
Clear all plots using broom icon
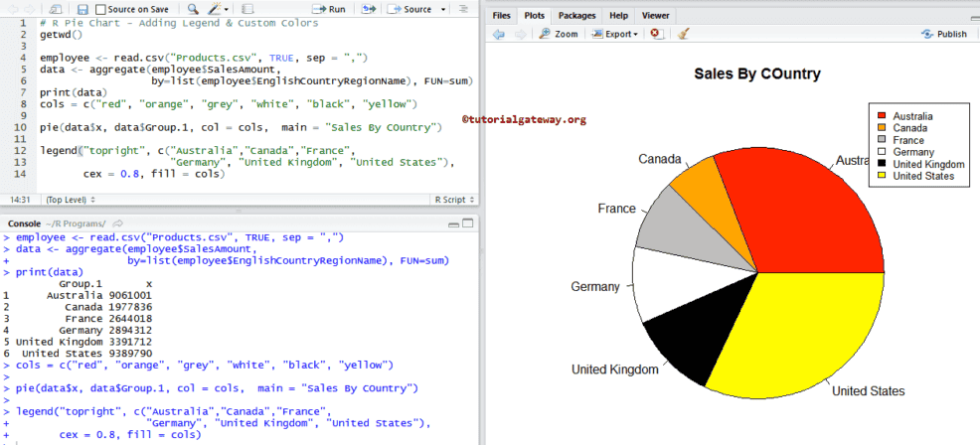[x=684, y=34]
